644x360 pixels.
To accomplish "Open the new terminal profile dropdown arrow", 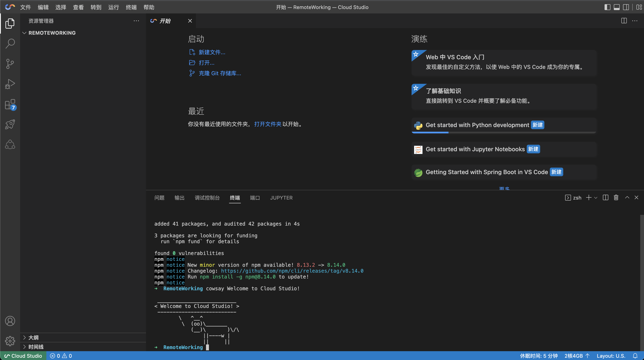I will (596, 198).
